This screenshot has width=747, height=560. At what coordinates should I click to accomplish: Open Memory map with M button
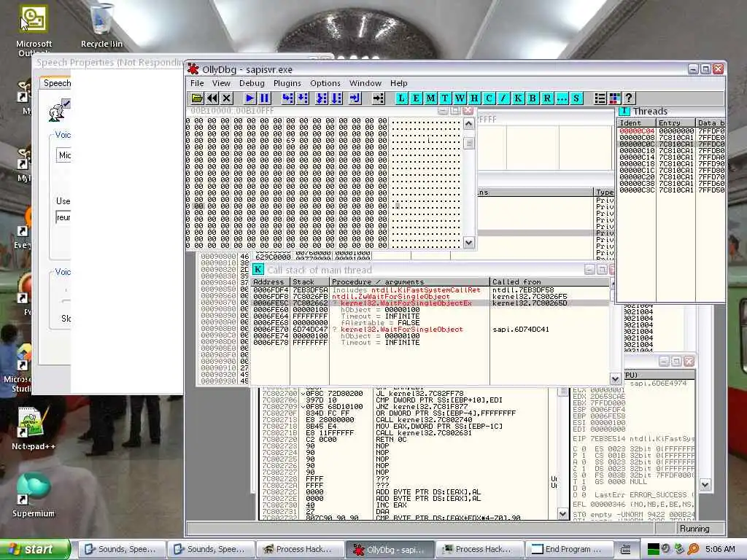430,98
